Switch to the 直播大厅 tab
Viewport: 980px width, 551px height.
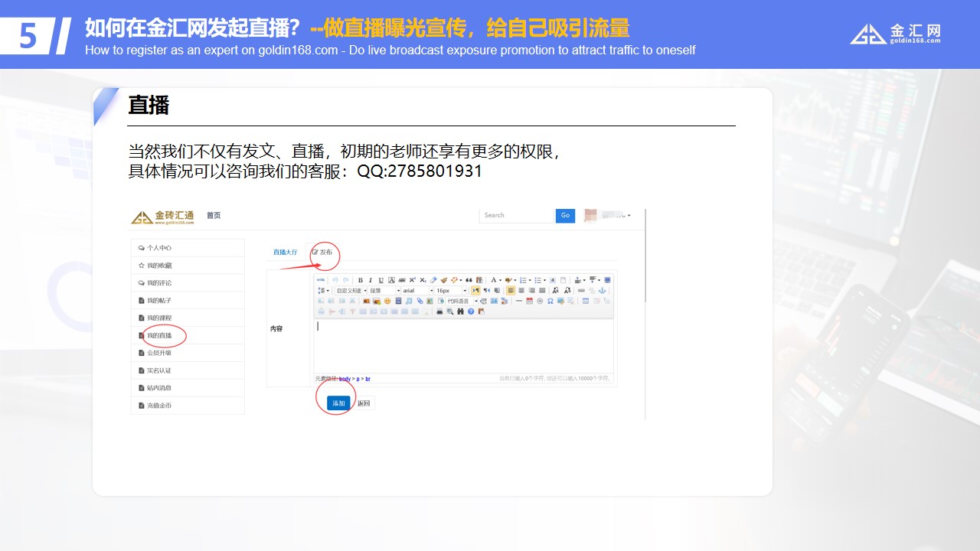(x=286, y=252)
